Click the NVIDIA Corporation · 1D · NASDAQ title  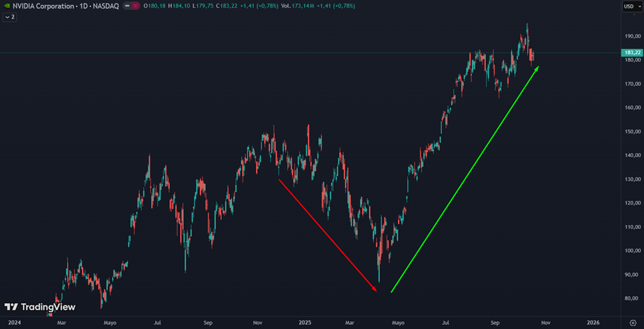coord(66,6)
